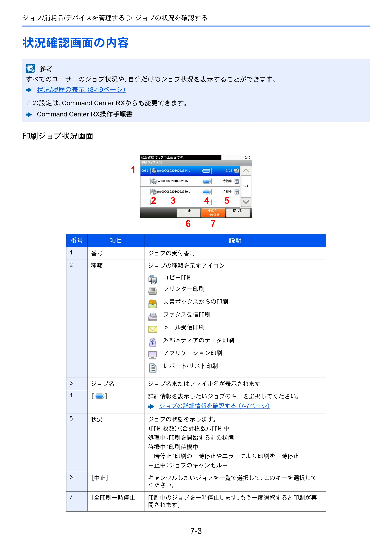Click the page number 7-3
392x555 pixels.
(196, 531)
